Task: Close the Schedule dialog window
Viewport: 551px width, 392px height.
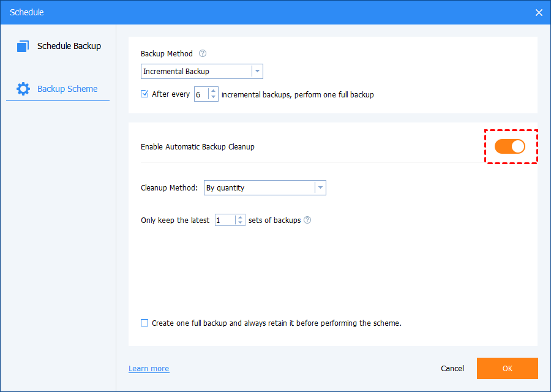Action: coord(539,12)
